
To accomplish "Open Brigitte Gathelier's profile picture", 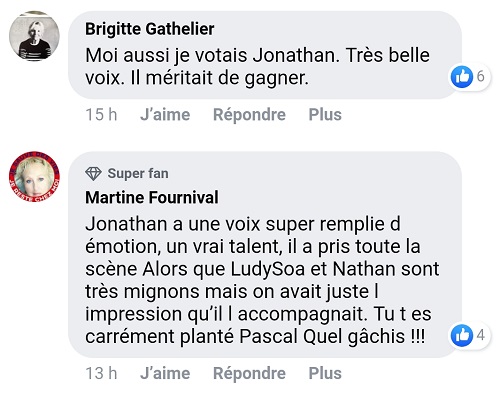I will pyautogui.click(x=34, y=36).
